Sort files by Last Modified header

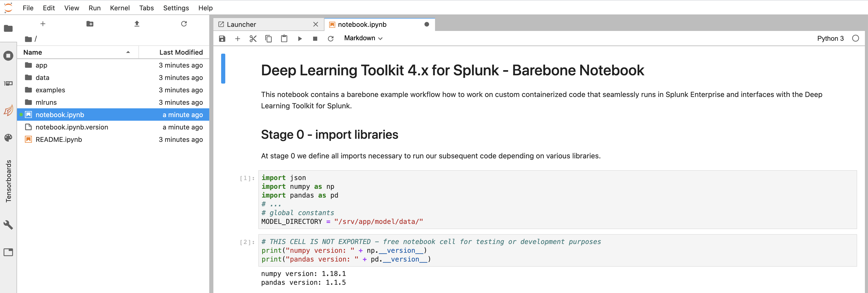[174, 52]
